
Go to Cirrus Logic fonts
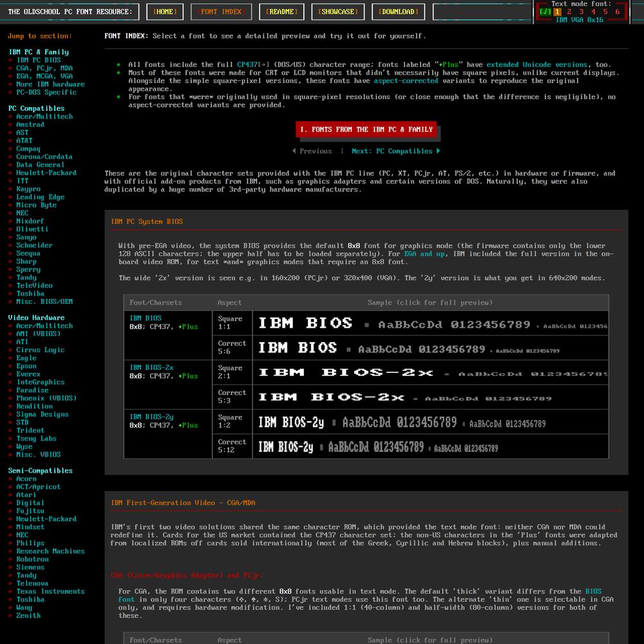click(x=40, y=350)
